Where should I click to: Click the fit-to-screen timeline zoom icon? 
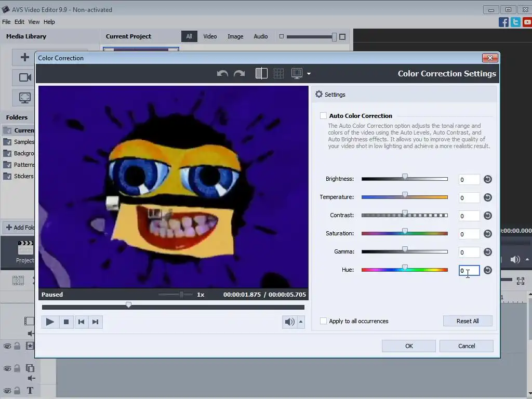click(x=521, y=281)
